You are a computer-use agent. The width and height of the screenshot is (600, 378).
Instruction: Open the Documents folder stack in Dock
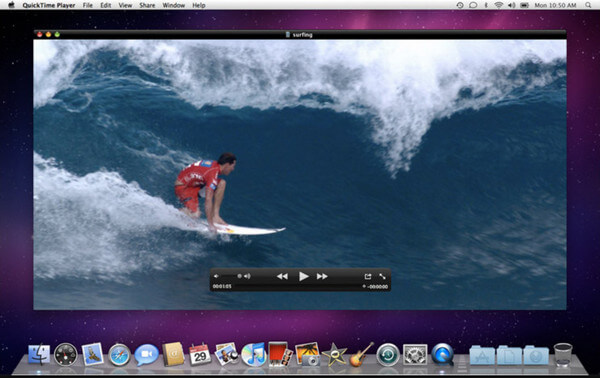click(x=509, y=355)
